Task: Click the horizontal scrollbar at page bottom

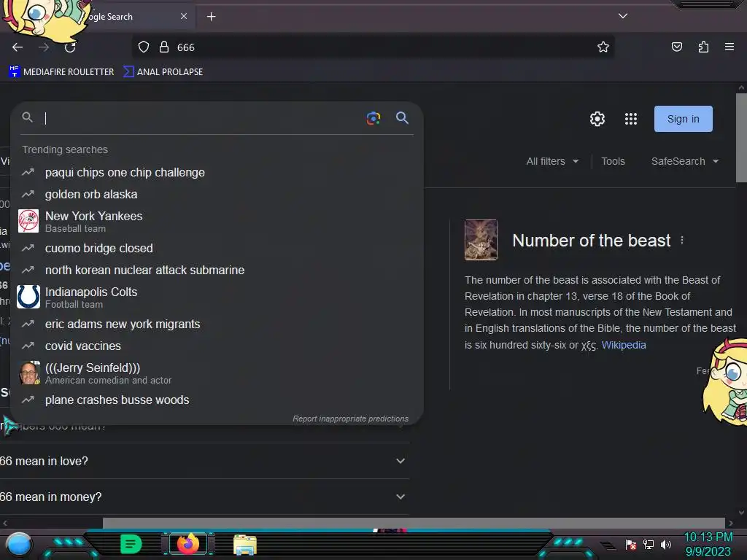Action: [414, 523]
